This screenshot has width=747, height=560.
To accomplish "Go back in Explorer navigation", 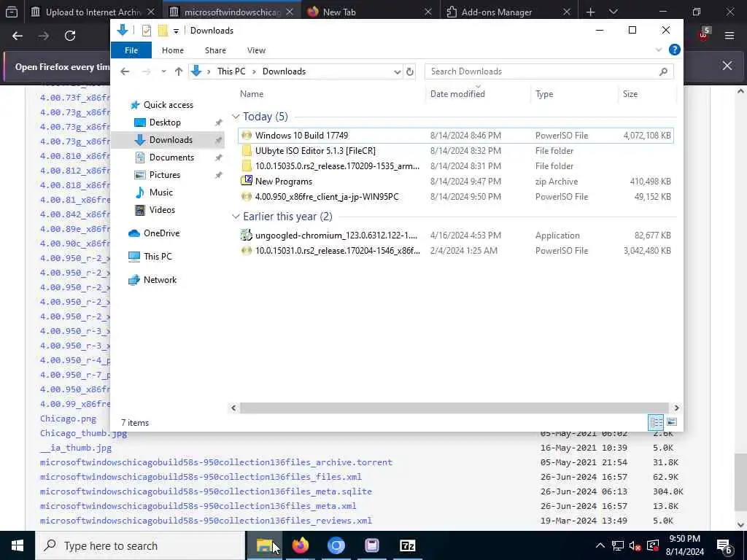I will 125,71.
